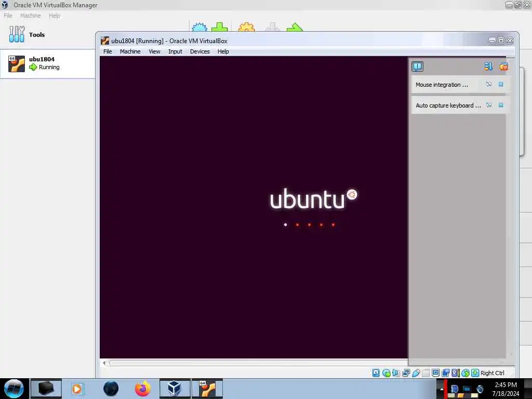The width and height of the screenshot is (532, 399).
Task: Click the notification list ordering icon
Action: pos(488,66)
